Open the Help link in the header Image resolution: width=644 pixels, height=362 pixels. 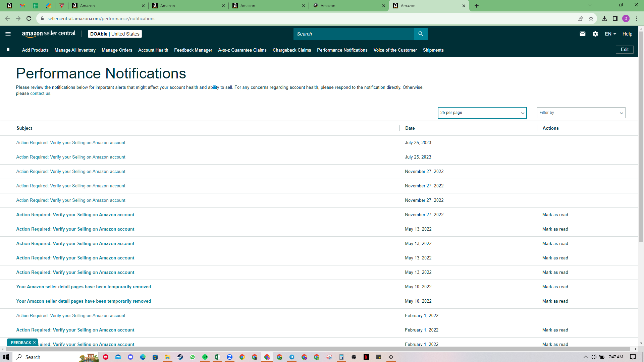pos(627,34)
